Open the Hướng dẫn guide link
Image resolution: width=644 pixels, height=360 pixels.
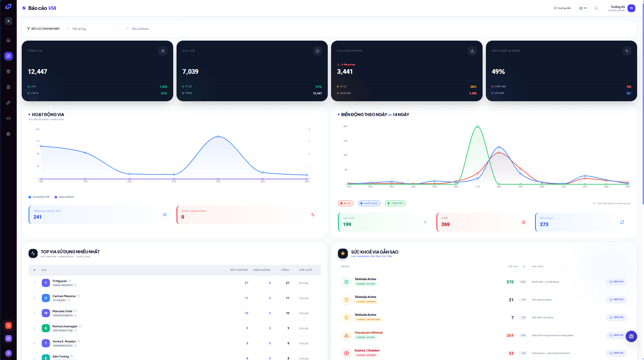click(x=562, y=8)
